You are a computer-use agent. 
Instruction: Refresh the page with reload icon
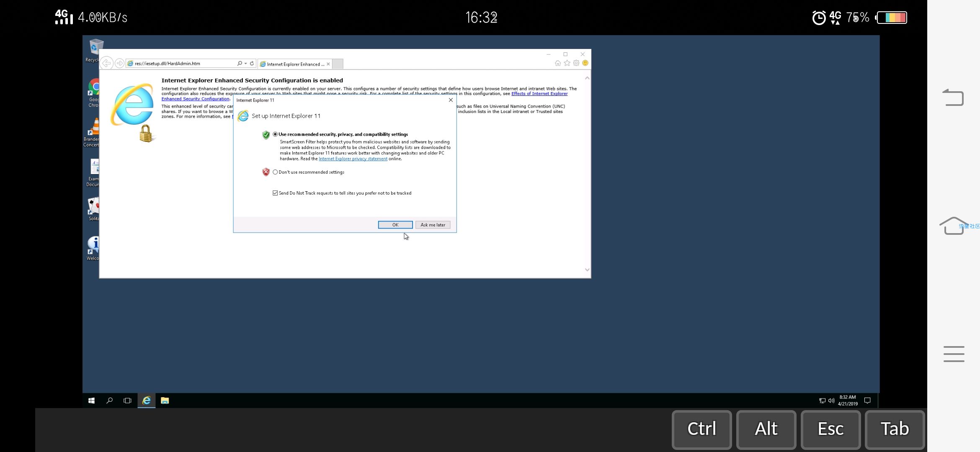tap(252, 64)
